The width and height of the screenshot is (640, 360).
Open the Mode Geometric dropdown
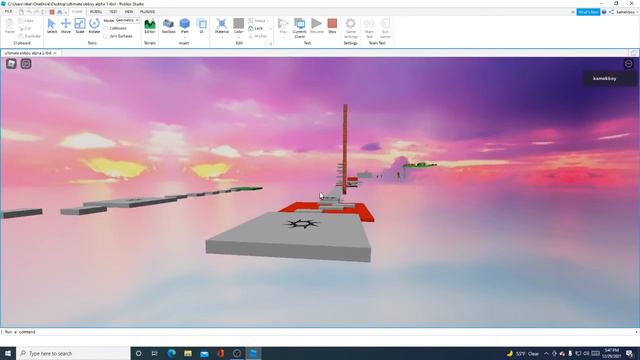[x=127, y=20]
